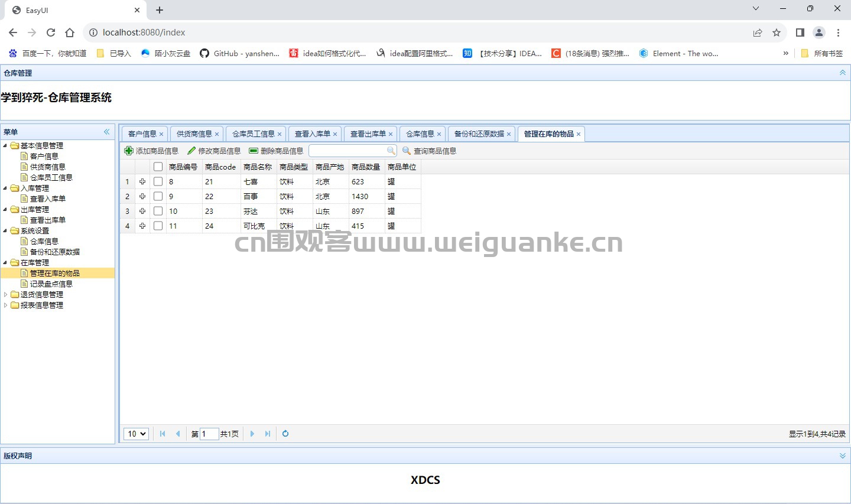The height and width of the screenshot is (504, 851).
Task: Expand the 退货信息管理 tree folder
Action: click(x=6, y=294)
